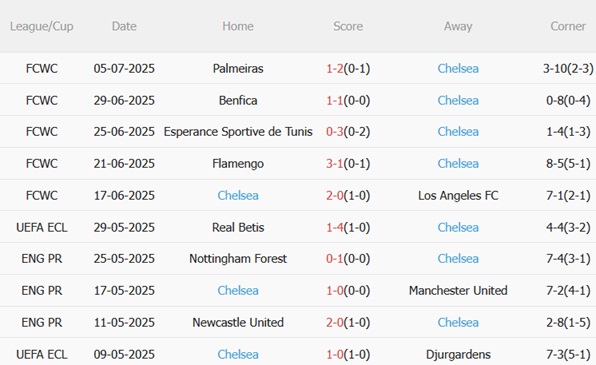Viewport: 596px width, 365px height.
Task: Click the 1-4(1-0) Real Betis score
Action: (x=348, y=227)
